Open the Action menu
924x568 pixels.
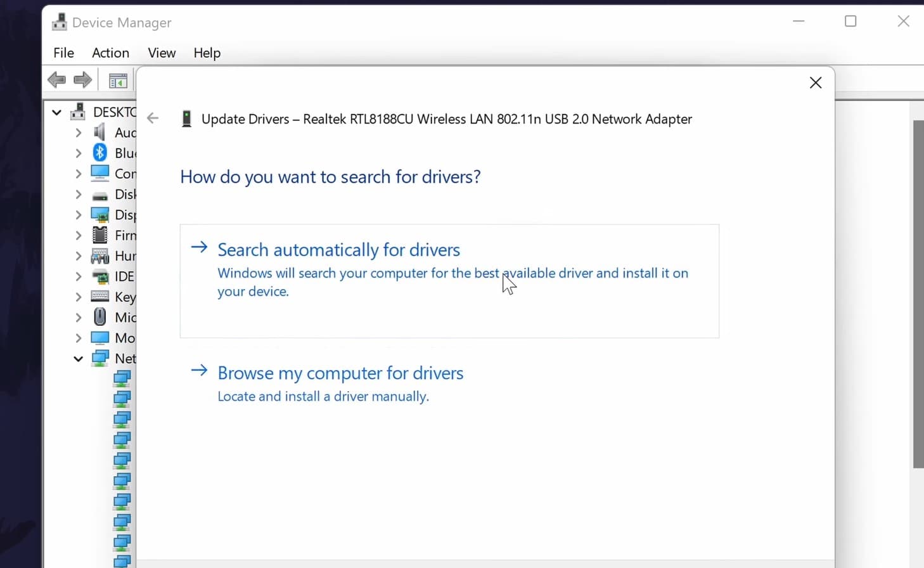110,53
